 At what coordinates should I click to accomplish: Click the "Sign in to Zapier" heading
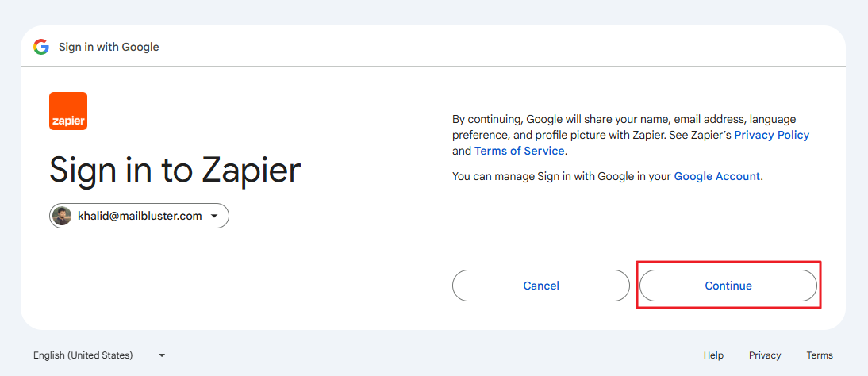175,171
